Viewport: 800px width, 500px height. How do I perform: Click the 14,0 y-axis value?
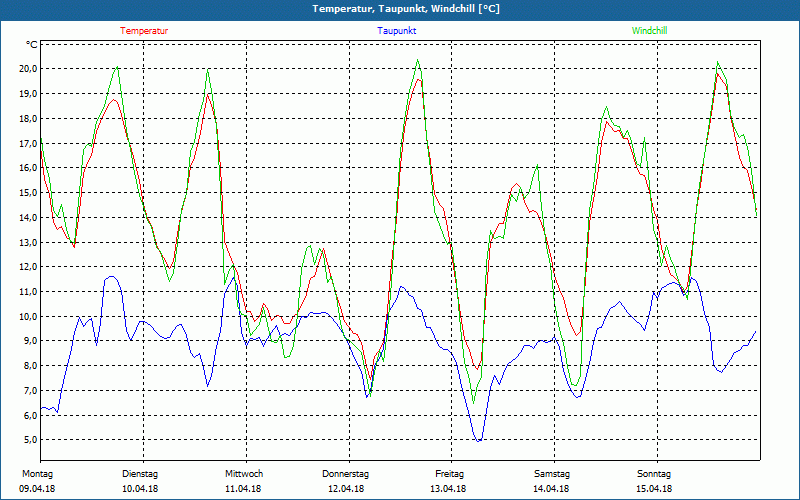tap(29, 217)
